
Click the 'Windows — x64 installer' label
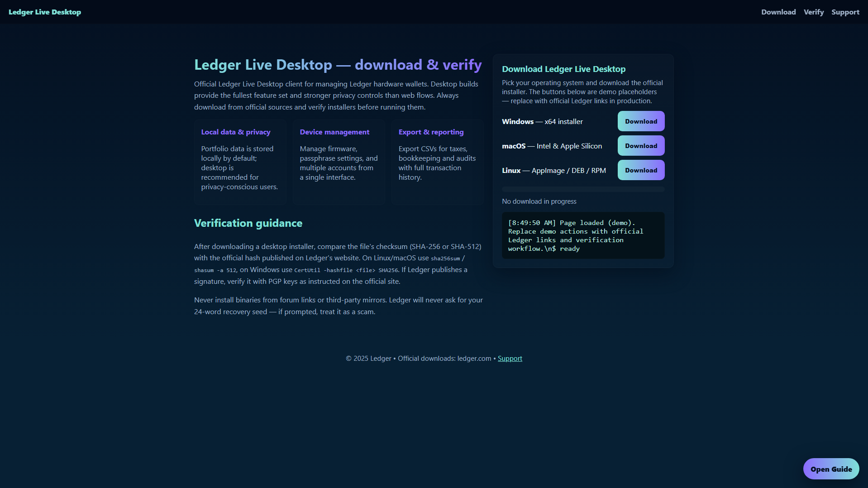[542, 122]
